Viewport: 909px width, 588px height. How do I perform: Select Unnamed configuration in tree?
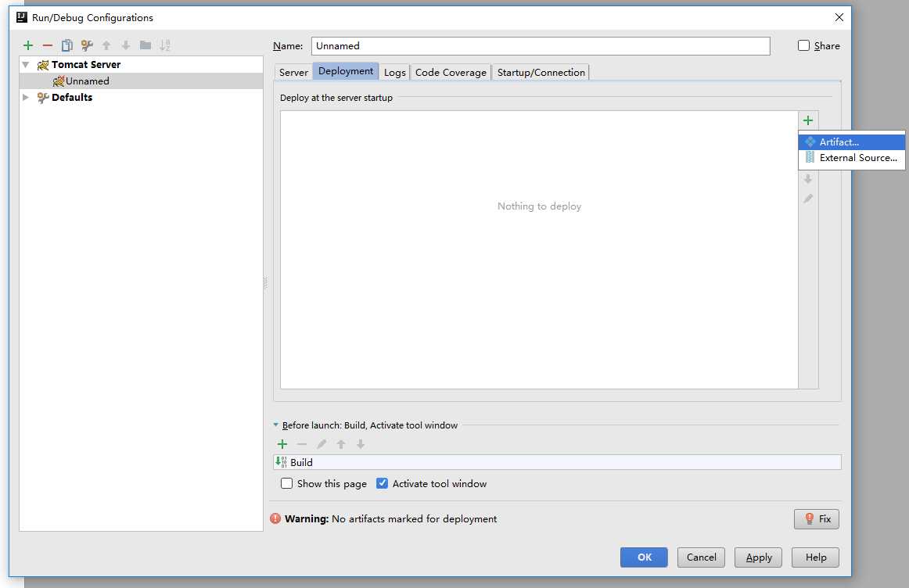142,81
